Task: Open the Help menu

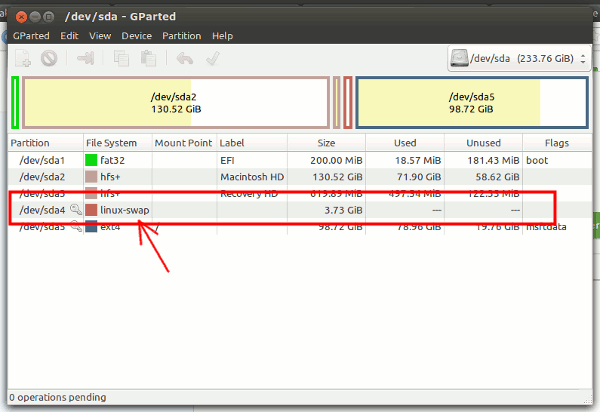Action: (x=222, y=36)
